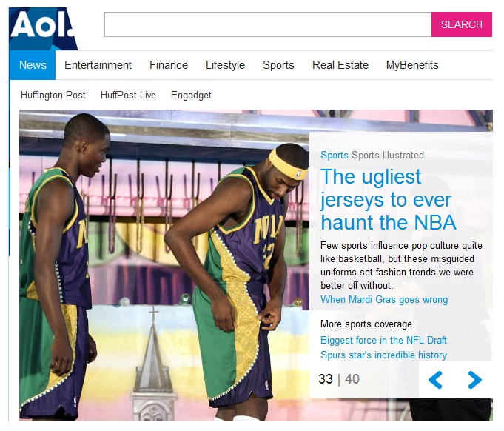
Task: Click inside the search text field
Action: pos(267,24)
